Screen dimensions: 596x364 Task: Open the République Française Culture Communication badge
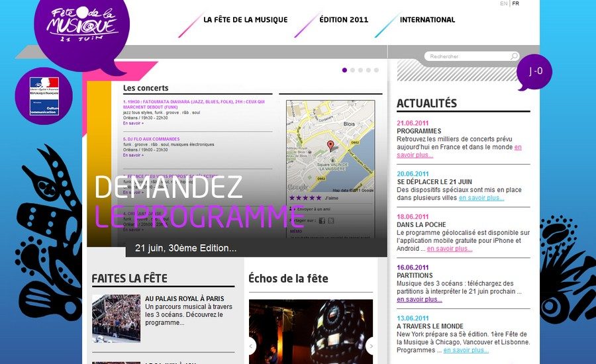[x=44, y=96]
